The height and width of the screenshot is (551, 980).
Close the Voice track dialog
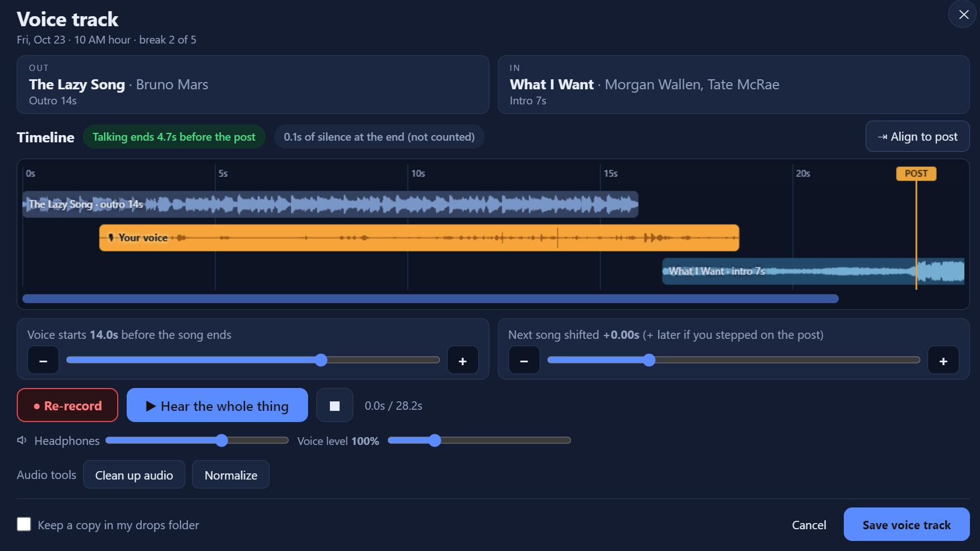[x=963, y=15]
